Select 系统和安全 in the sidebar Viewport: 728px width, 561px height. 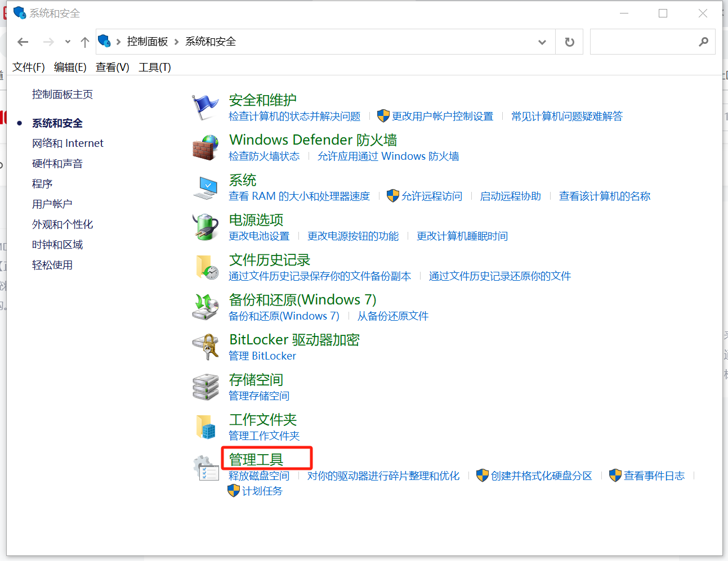coord(57,123)
